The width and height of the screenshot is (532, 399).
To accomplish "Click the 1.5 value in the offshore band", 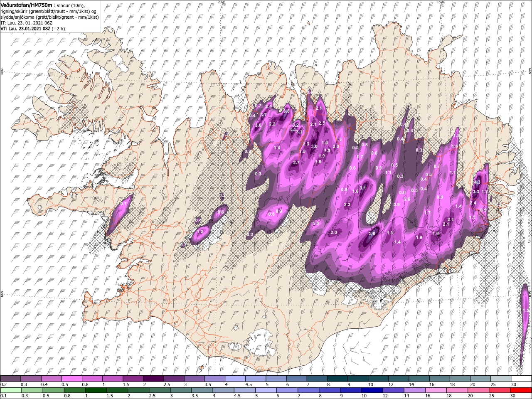I will [525, 310].
